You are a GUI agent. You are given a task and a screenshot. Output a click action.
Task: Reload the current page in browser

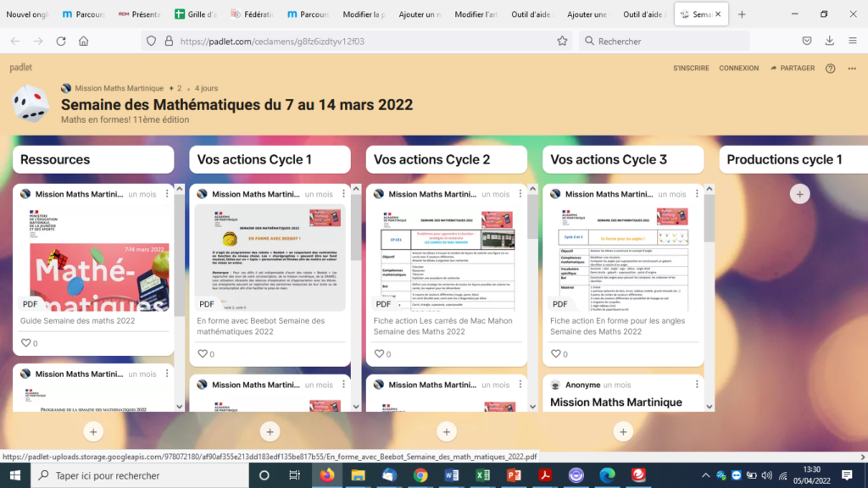tap(61, 41)
